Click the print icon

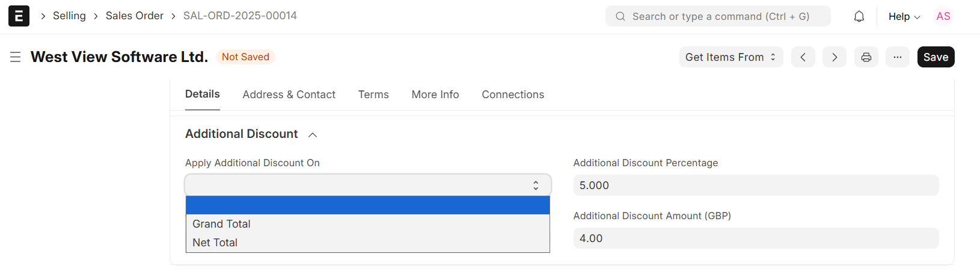(x=866, y=57)
